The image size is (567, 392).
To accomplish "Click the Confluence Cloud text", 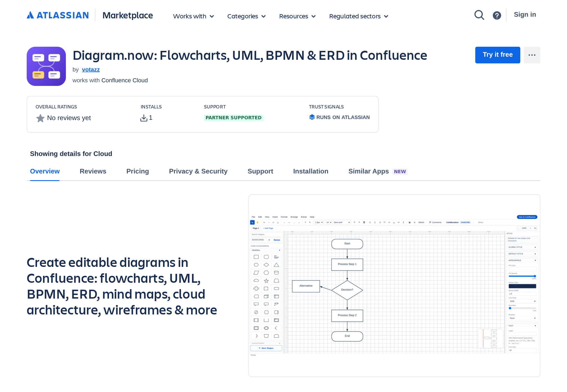I will click(x=125, y=80).
